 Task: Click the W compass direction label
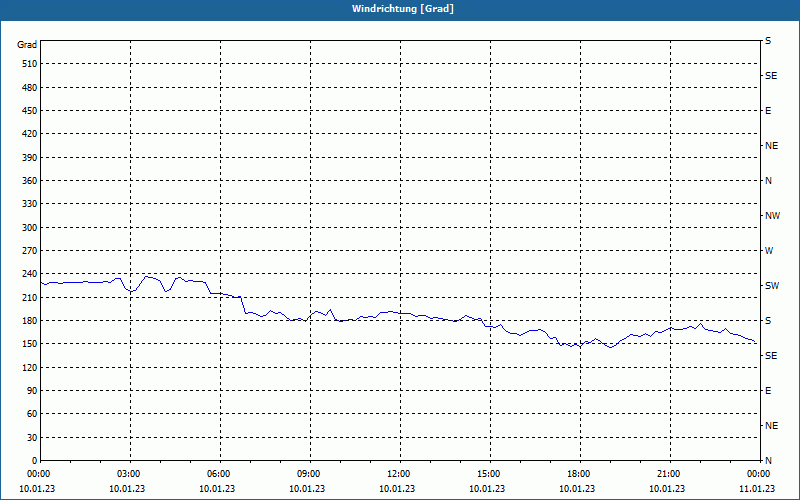click(769, 251)
